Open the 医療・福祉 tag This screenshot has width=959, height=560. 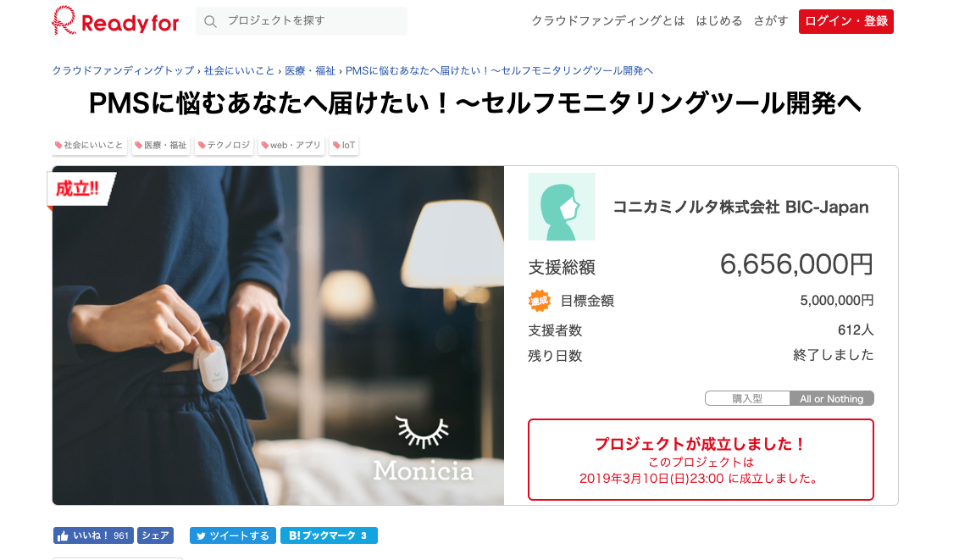161,145
